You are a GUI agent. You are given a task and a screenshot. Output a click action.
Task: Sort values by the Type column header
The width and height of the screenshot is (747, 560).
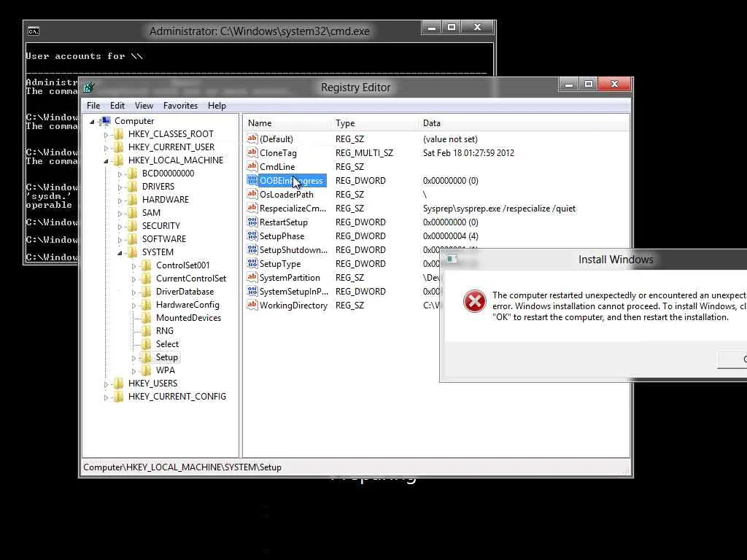click(376, 122)
